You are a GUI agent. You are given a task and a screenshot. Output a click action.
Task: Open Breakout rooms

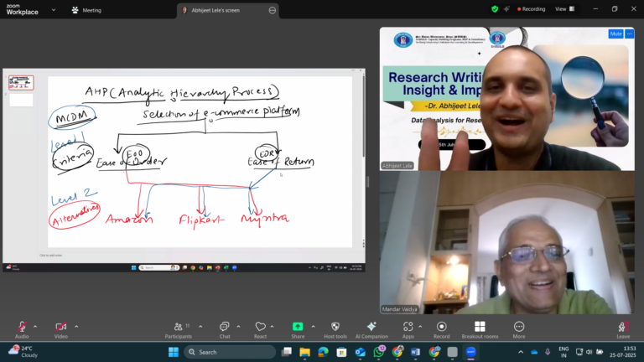click(480, 330)
